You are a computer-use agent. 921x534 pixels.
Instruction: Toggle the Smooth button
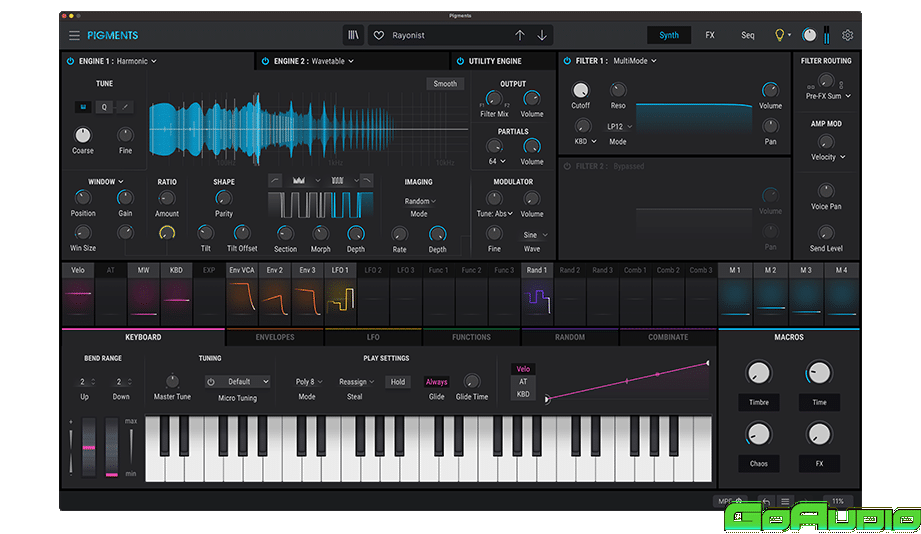(445, 84)
